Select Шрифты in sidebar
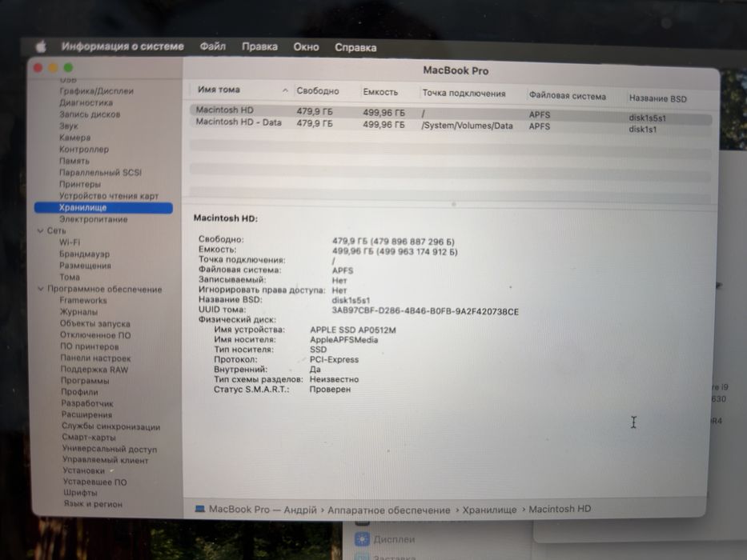Image resolution: width=747 pixels, height=560 pixels. tap(80, 492)
